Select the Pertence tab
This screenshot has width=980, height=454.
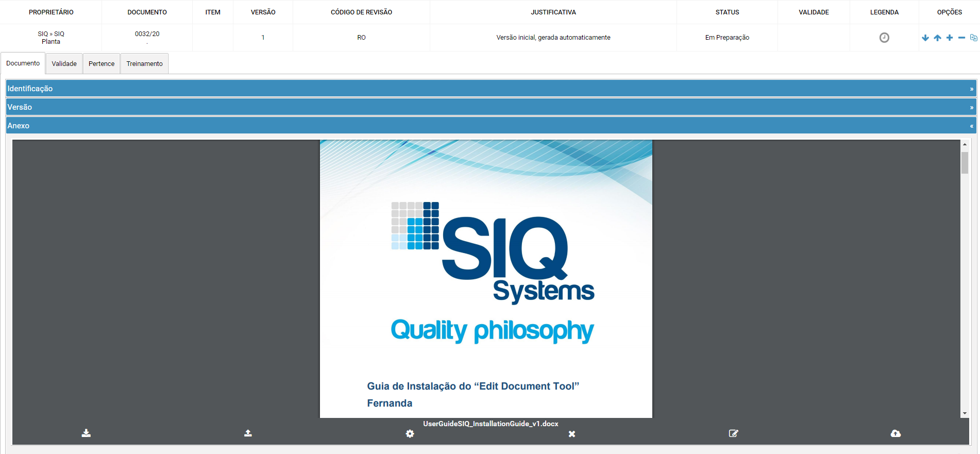102,64
